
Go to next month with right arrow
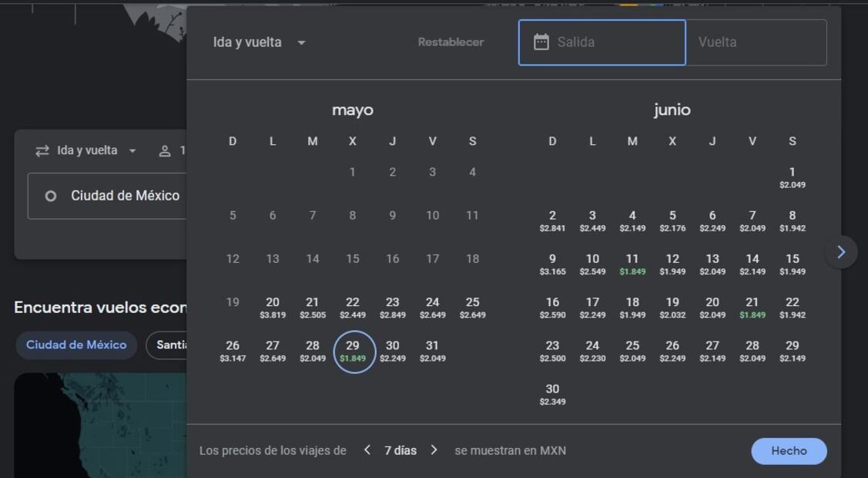coord(841,252)
